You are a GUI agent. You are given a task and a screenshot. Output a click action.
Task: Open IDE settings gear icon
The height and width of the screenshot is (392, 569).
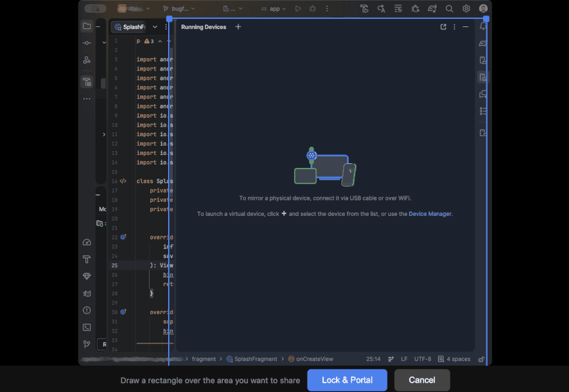point(466,9)
